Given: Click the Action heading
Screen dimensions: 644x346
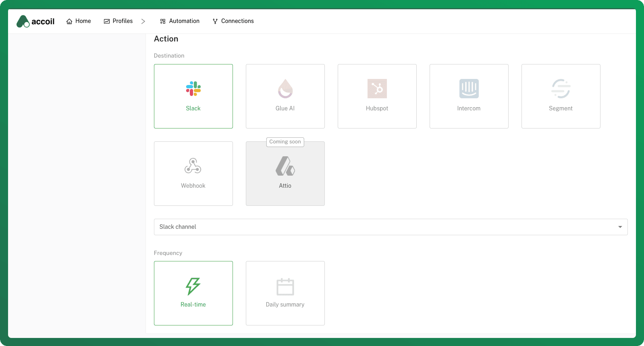Looking at the screenshot, I should tap(166, 39).
